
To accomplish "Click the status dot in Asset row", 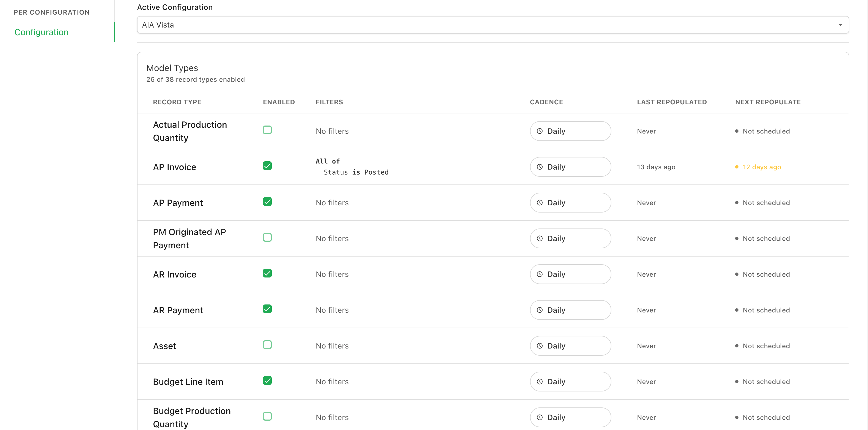I will (x=737, y=346).
